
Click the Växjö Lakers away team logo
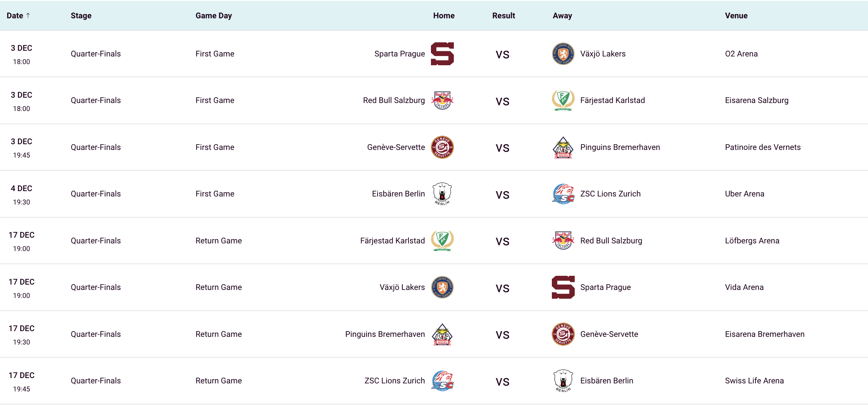click(563, 54)
